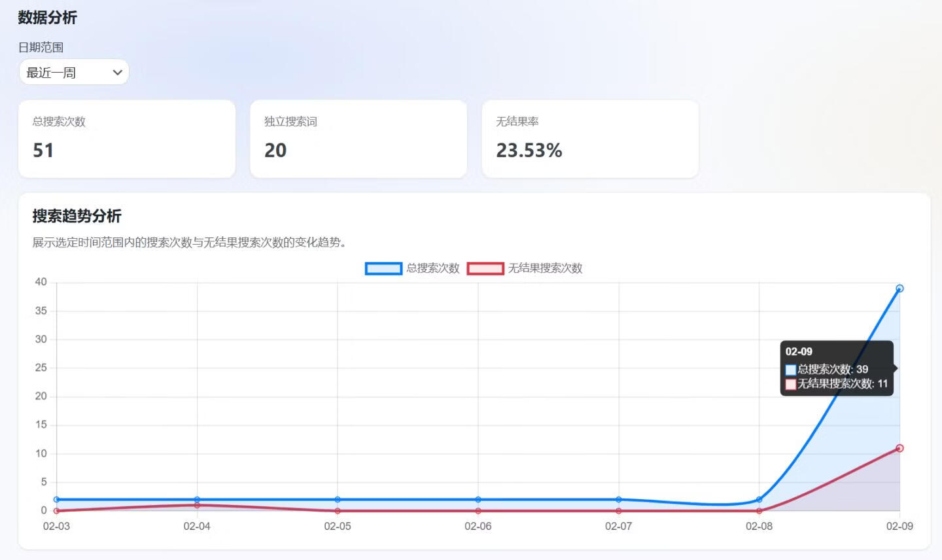Click the red data point at 02-04
The image size is (942, 560).
coord(197,506)
